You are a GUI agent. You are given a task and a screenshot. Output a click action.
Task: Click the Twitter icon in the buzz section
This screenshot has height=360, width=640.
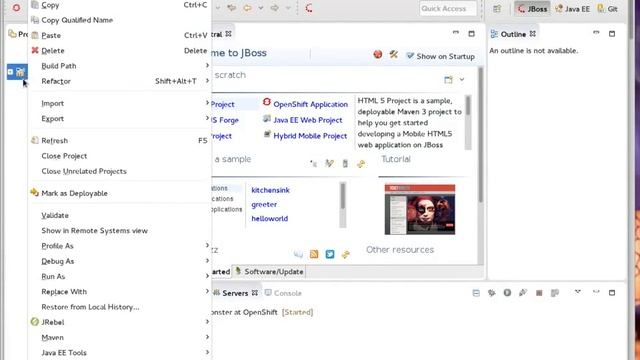(330, 254)
